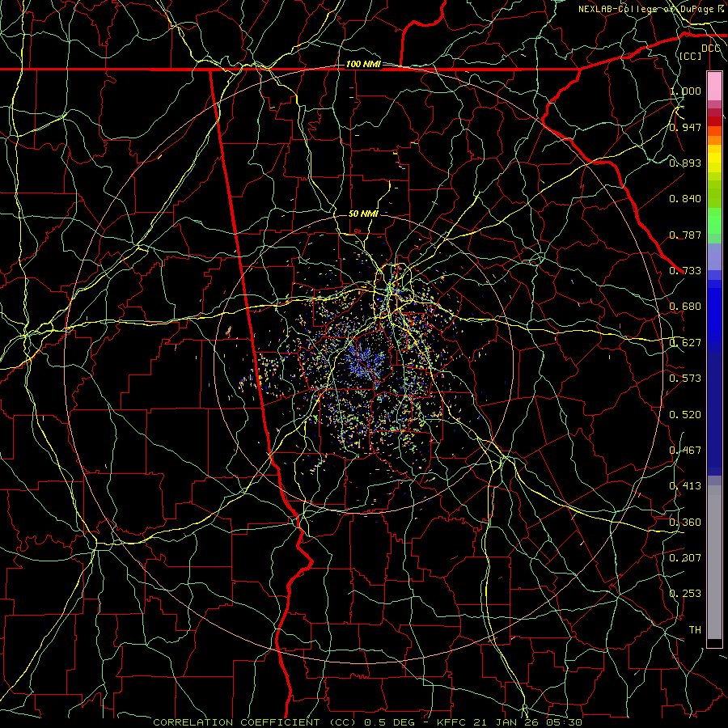Click the "50 NMI" range ring label
Image resolution: width=728 pixels, height=728 pixels.
click(363, 214)
